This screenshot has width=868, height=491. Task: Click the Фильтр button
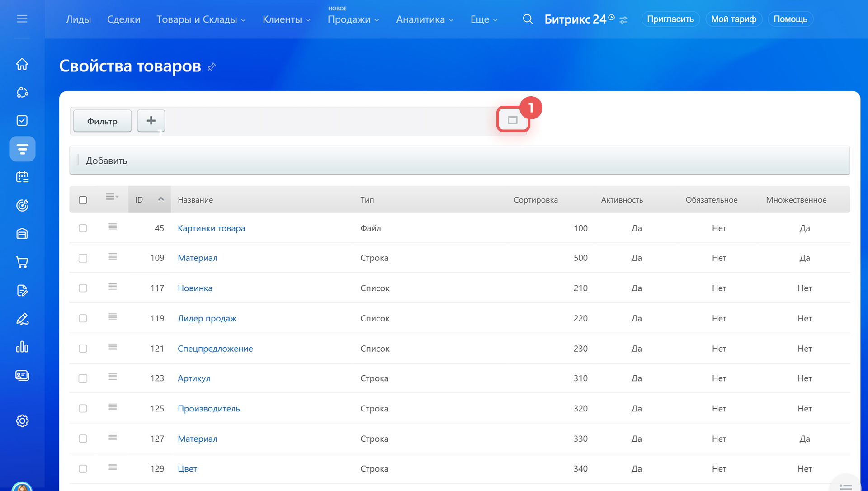click(x=102, y=121)
